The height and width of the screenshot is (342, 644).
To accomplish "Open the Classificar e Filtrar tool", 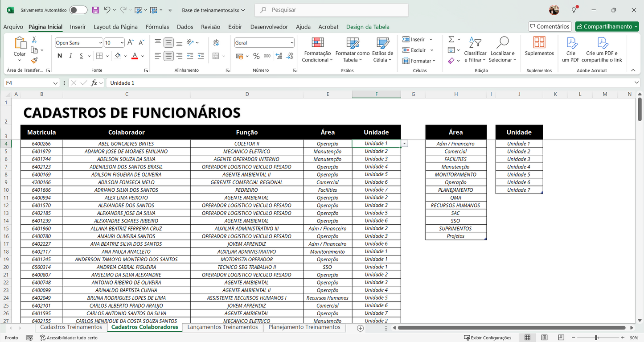I will [475, 50].
